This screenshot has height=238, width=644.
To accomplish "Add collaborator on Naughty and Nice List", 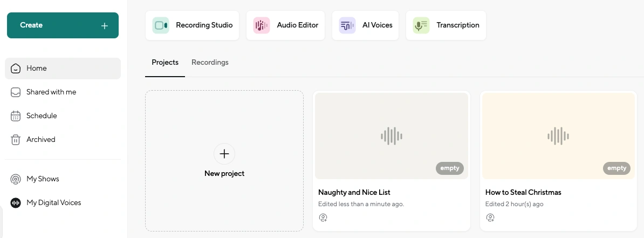I will click(323, 217).
